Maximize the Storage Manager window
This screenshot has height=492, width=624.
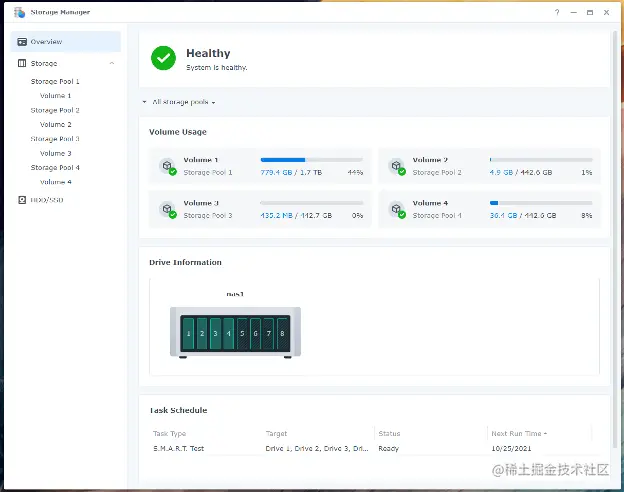point(590,12)
